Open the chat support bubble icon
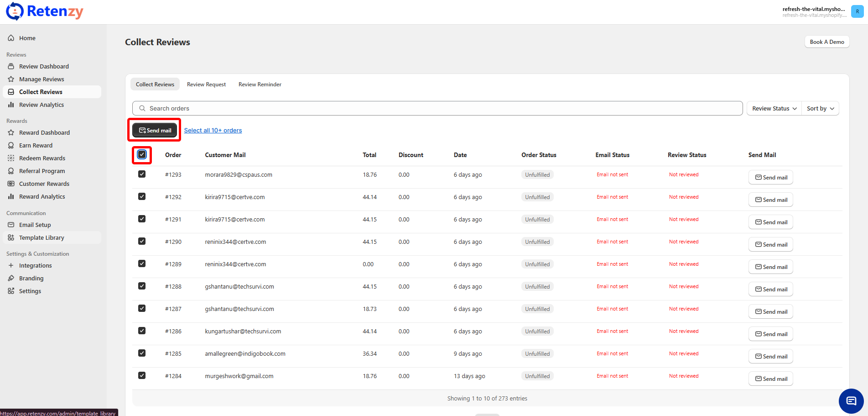The image size is (868, 416). coord(851,401)
